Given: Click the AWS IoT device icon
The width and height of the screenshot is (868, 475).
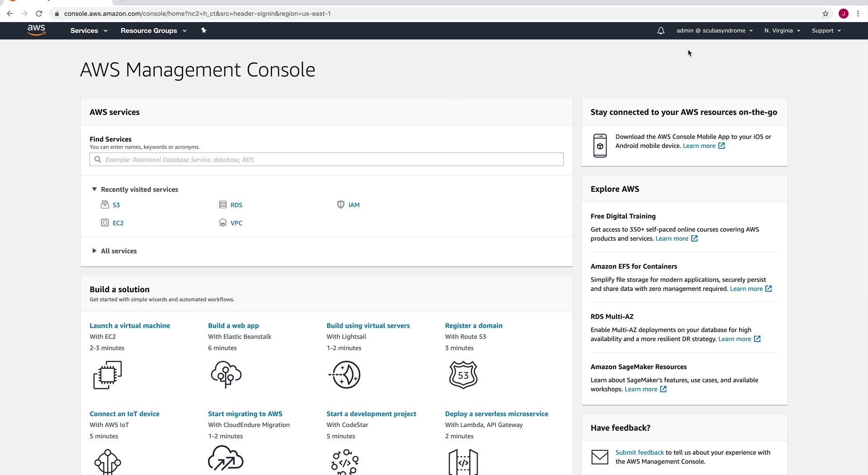Looking at the screenshot, I should tap(108, 462).
